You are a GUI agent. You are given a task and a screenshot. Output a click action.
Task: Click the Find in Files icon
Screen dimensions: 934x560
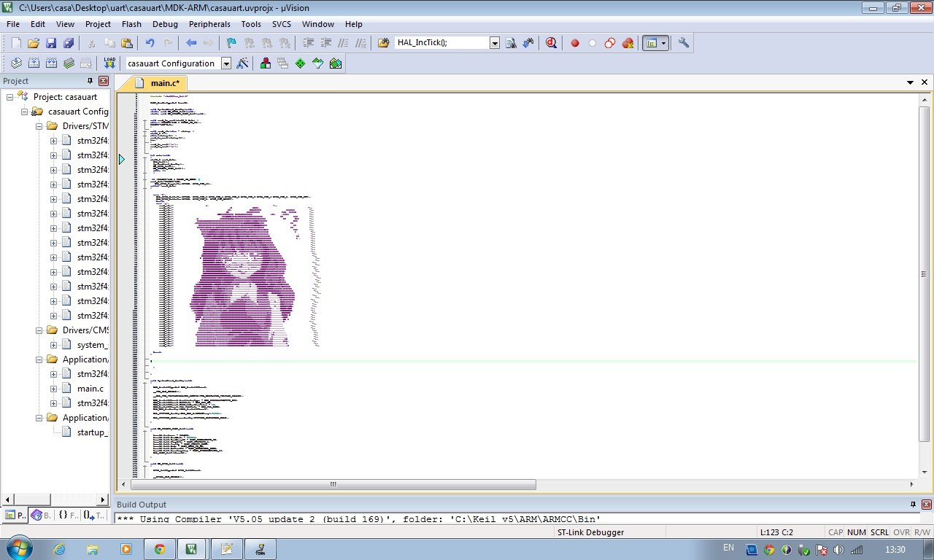pos(384,43)
